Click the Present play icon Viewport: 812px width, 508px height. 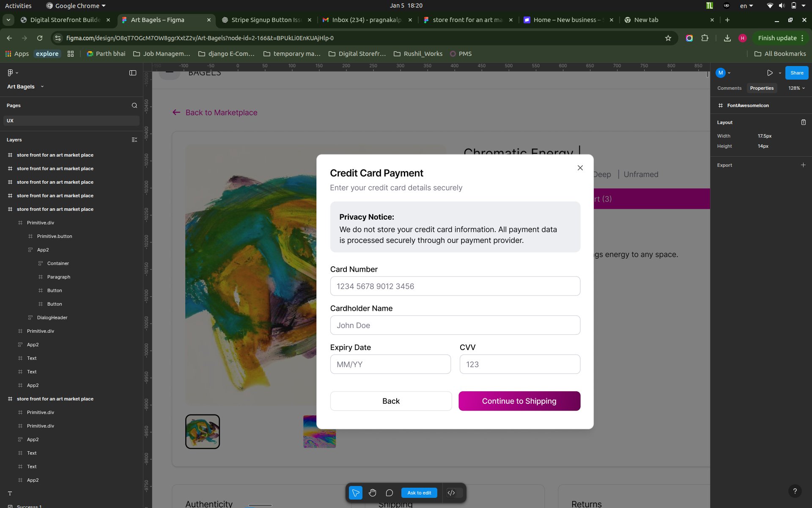pyautogui.click(x=770, y=73)
